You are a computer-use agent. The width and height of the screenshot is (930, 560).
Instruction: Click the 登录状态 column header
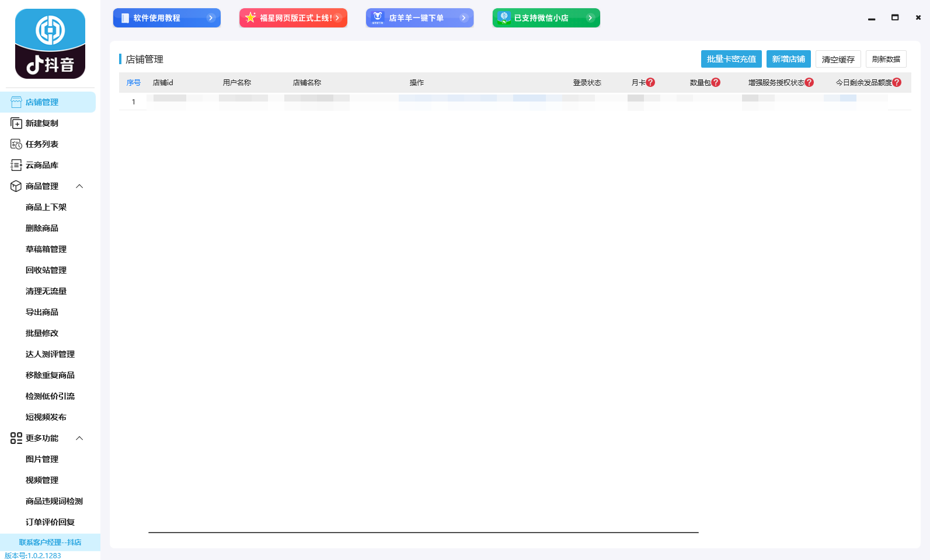tap(587, 83)
